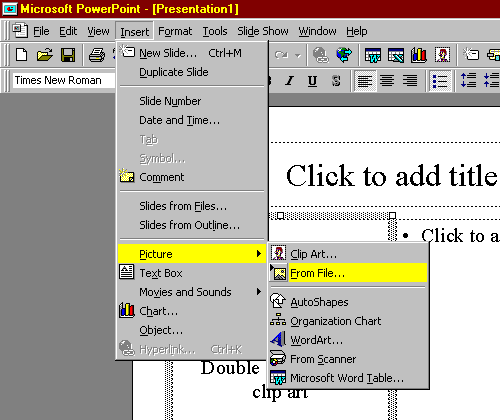The image size is (500, 420).
Task: Select Slides from Outline menu entry
Action: tap(192, 225)
